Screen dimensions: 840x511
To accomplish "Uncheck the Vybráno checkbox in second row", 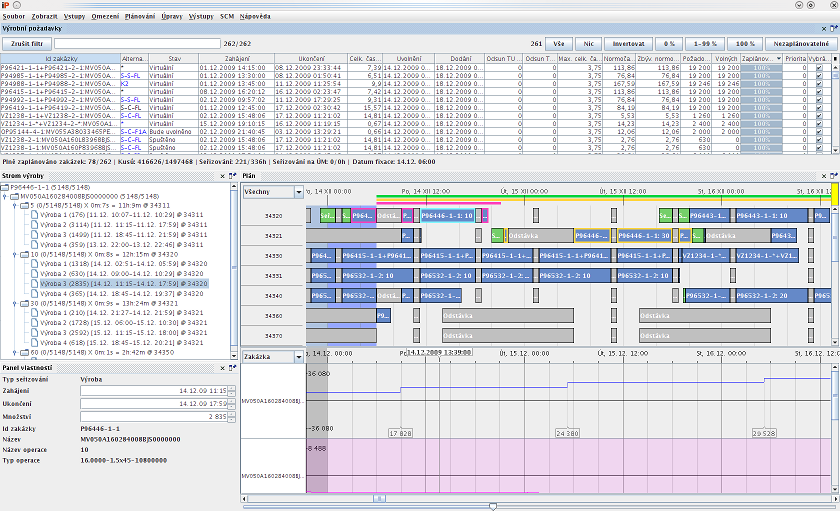I will tap(819, 75).
